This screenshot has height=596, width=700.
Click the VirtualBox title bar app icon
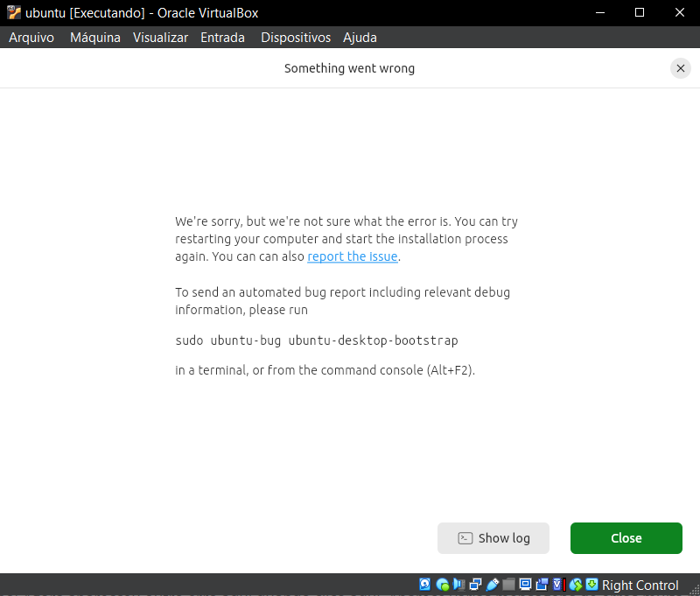[x=14, y=12]
